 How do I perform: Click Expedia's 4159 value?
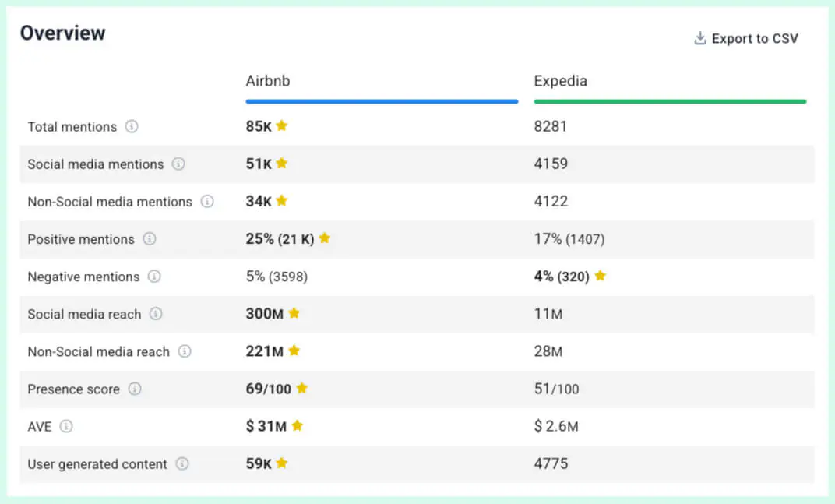coord(551,164)
